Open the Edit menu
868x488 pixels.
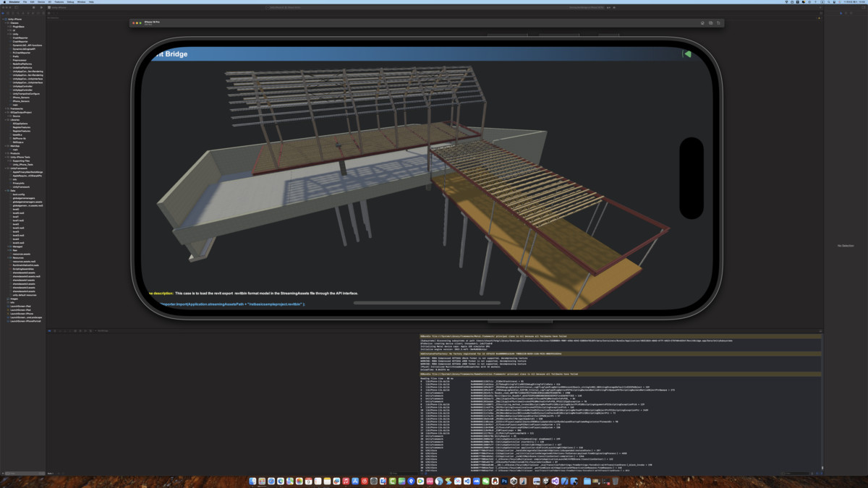32,1
